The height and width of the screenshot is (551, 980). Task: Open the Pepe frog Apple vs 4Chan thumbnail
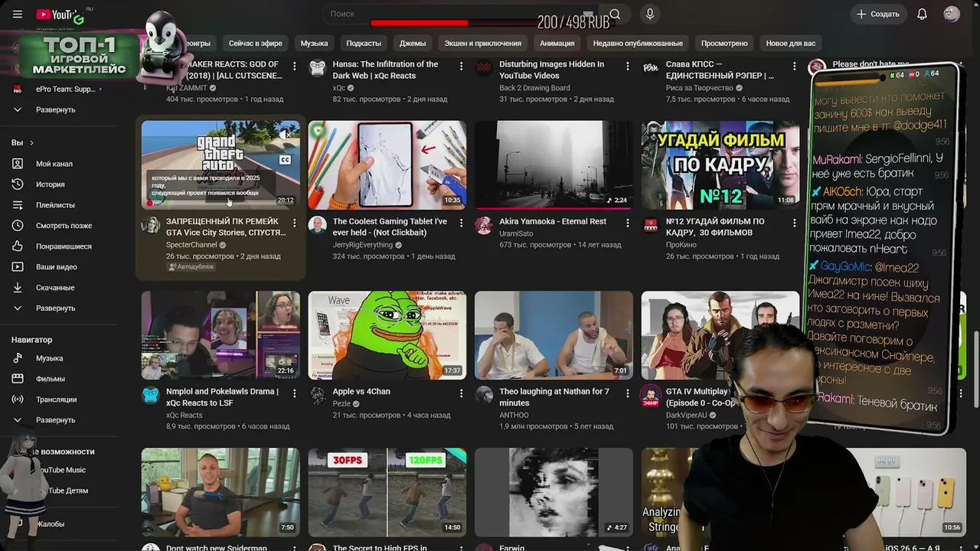click(x=387, y=335)
